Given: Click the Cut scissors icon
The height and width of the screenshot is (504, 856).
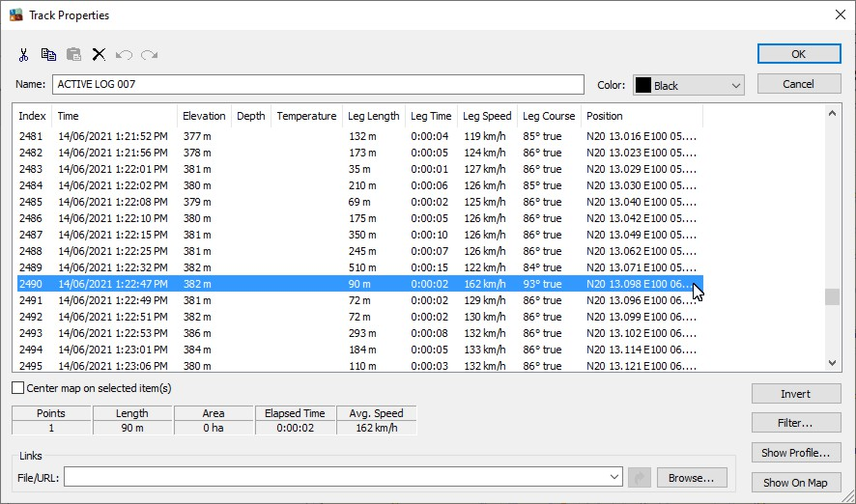Looking at the screenshot, I should coord(24,55).
